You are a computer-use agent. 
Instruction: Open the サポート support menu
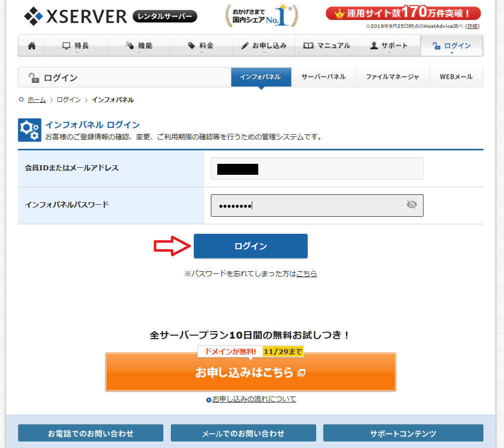(389, 45)
